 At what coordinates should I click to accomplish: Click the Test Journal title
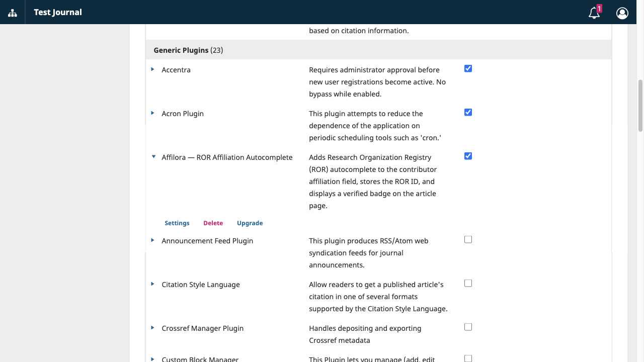pos(58,12)
